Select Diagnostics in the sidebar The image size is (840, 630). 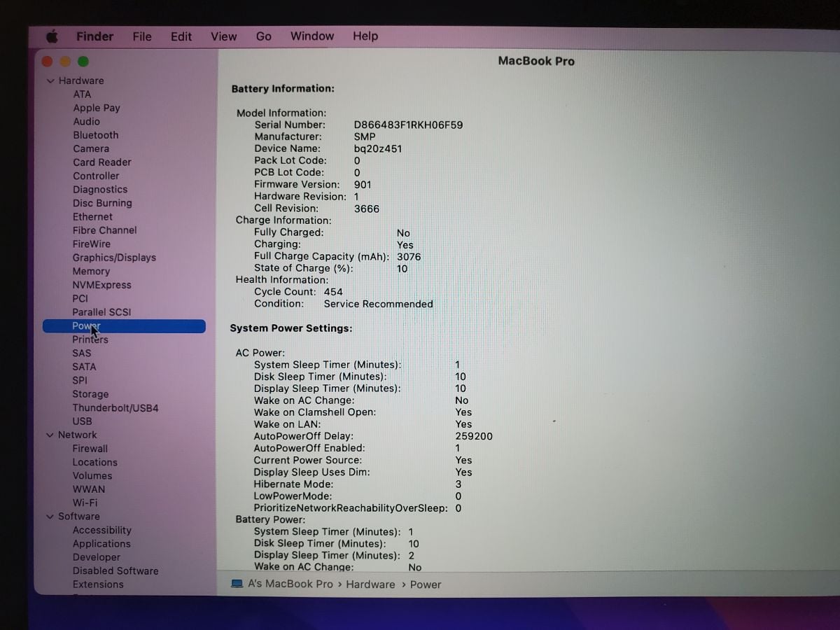coord(100,190)
